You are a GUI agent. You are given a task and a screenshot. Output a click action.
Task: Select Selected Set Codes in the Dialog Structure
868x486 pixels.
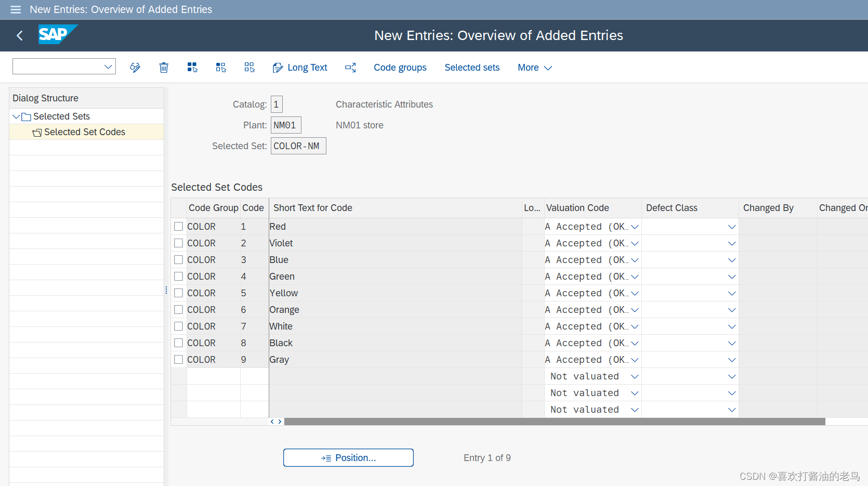pos(85,132)
